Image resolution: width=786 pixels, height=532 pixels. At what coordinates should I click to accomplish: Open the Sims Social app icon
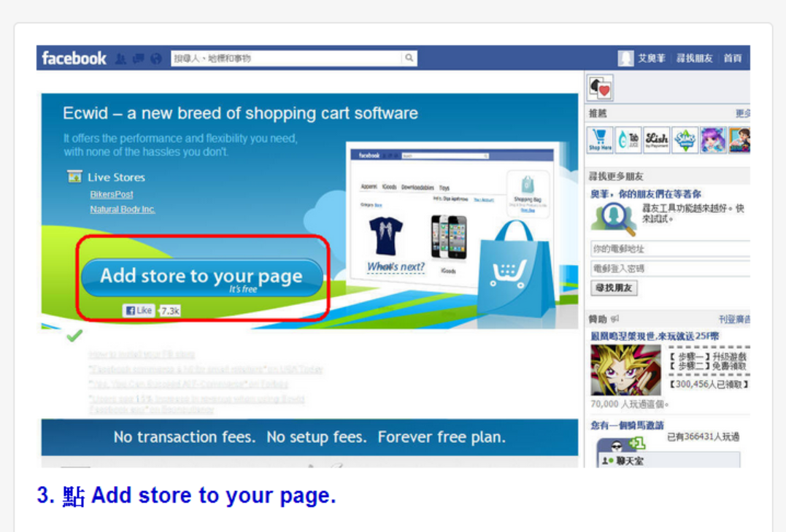685,140
